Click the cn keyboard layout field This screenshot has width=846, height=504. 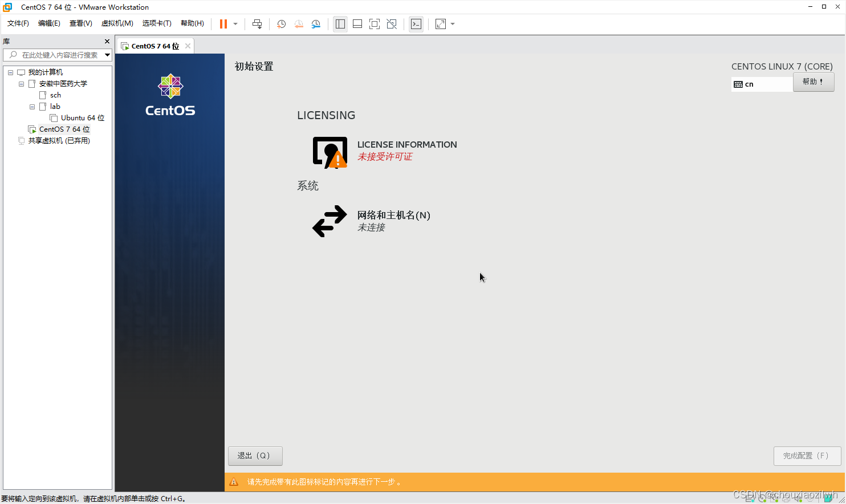click(761, 84)
